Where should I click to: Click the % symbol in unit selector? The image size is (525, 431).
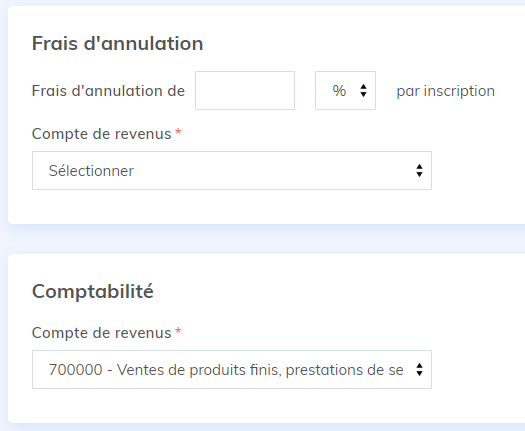[x=339, y=91]
